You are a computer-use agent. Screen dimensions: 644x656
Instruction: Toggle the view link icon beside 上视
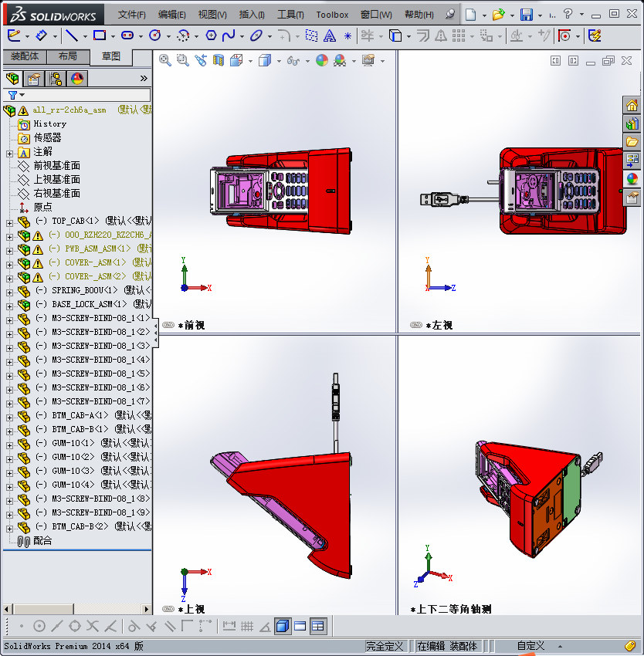pyautogui.click(x=168, y=609)
